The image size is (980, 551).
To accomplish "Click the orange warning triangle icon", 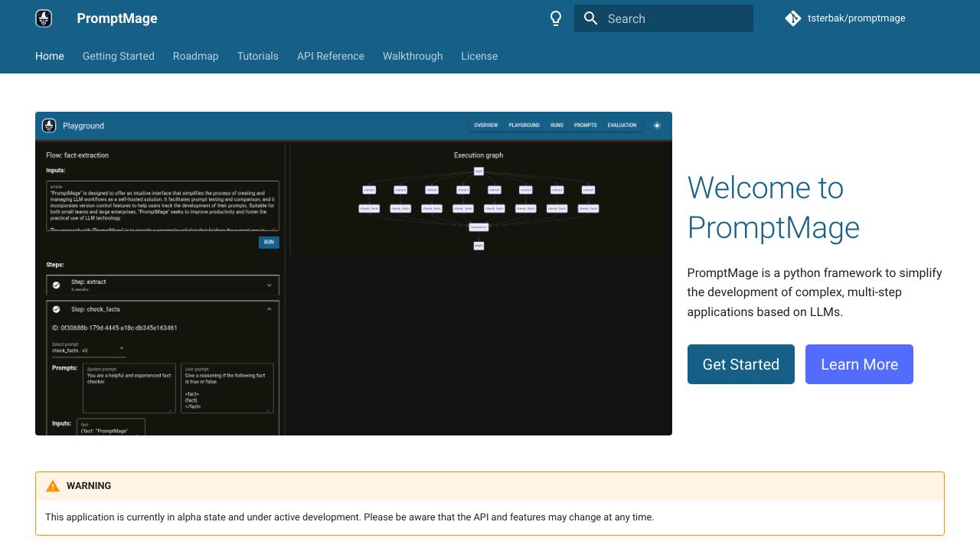I will pos(53,486).
